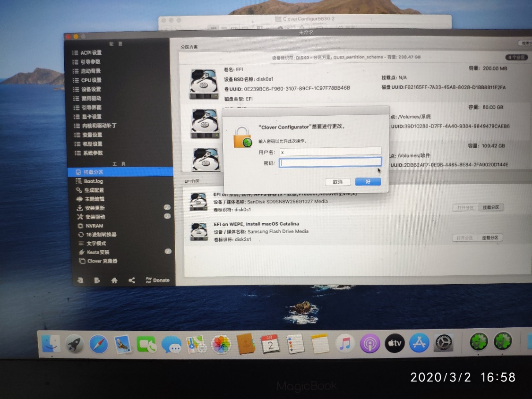
Task: Click the PayPal Donate button
Action: point(157,280)
